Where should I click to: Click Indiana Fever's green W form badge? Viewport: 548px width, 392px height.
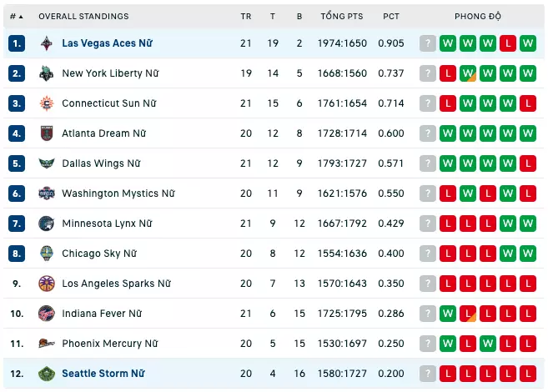pos(448,314)
